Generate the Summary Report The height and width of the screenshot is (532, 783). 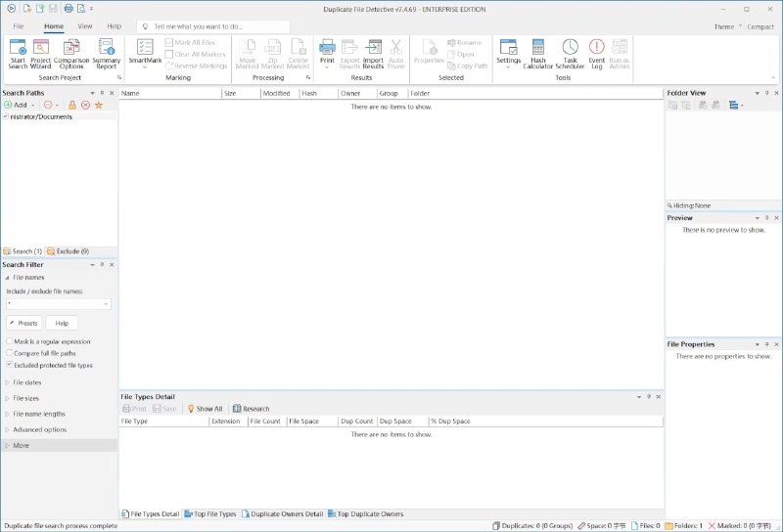(107, 54)
